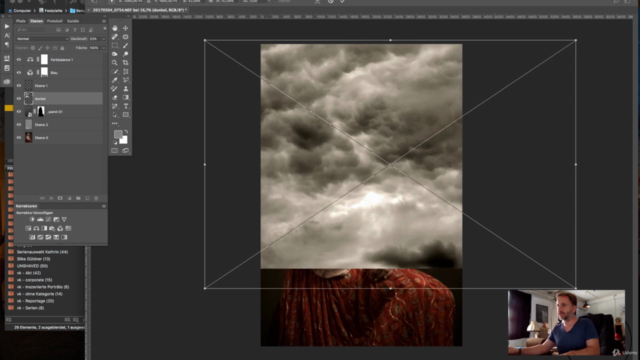The height and width of the screenshot is (360, 640).
Task: Select the Brush tool
Action: click(x=125, y=45)
